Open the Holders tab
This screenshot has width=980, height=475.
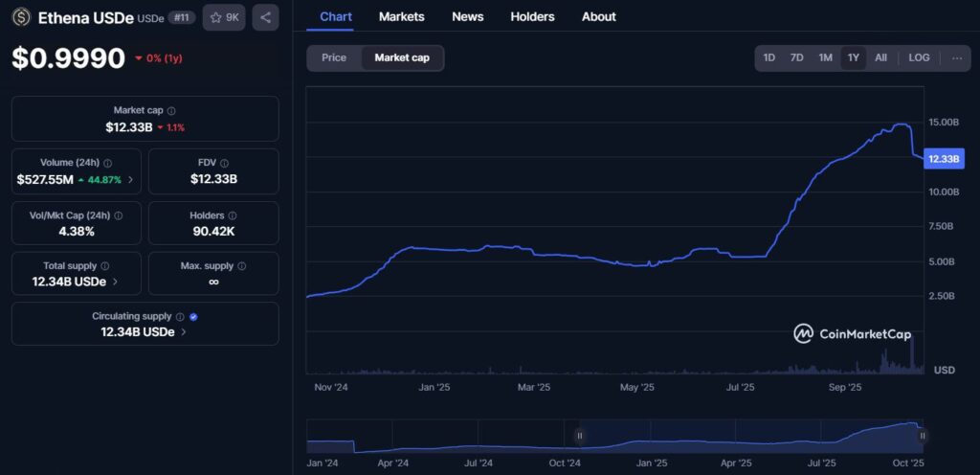click(532, 16)
